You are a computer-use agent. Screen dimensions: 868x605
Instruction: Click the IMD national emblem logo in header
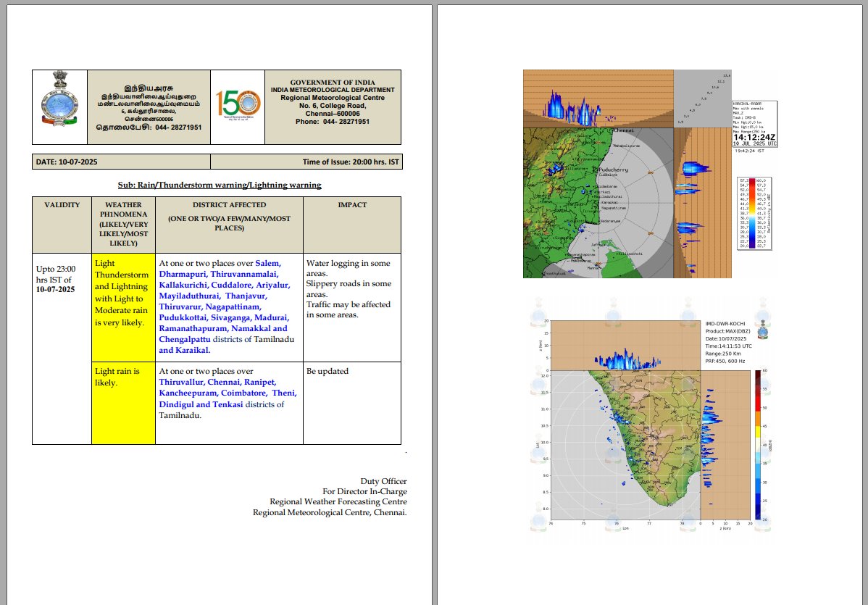[60, 99]
